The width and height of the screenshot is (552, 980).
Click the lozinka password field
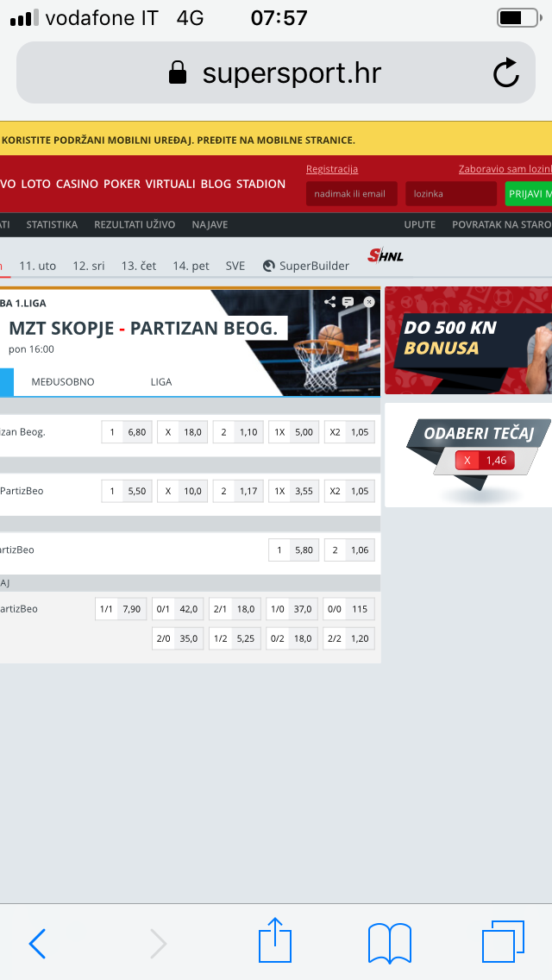click(451, 194)
